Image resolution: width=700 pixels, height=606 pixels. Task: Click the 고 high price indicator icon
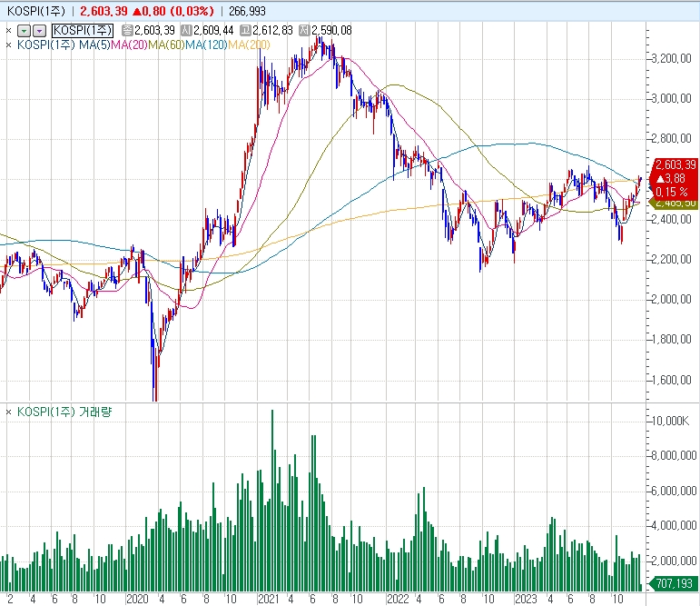point(245,30)
